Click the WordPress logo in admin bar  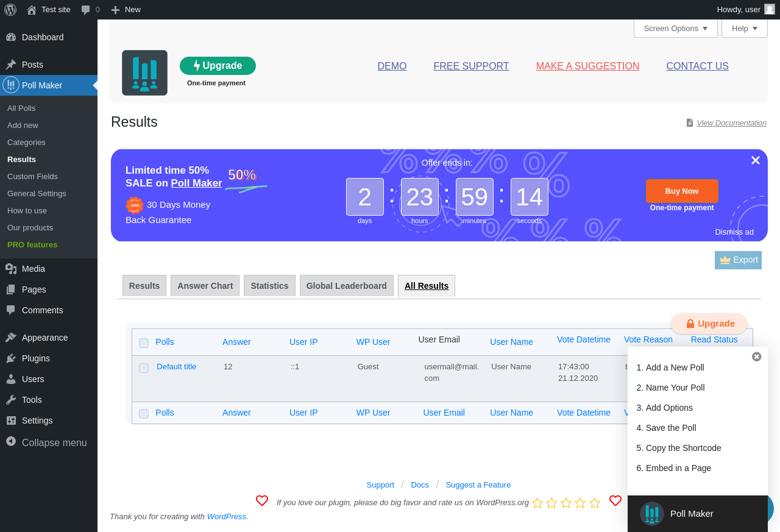coord(10,10)
